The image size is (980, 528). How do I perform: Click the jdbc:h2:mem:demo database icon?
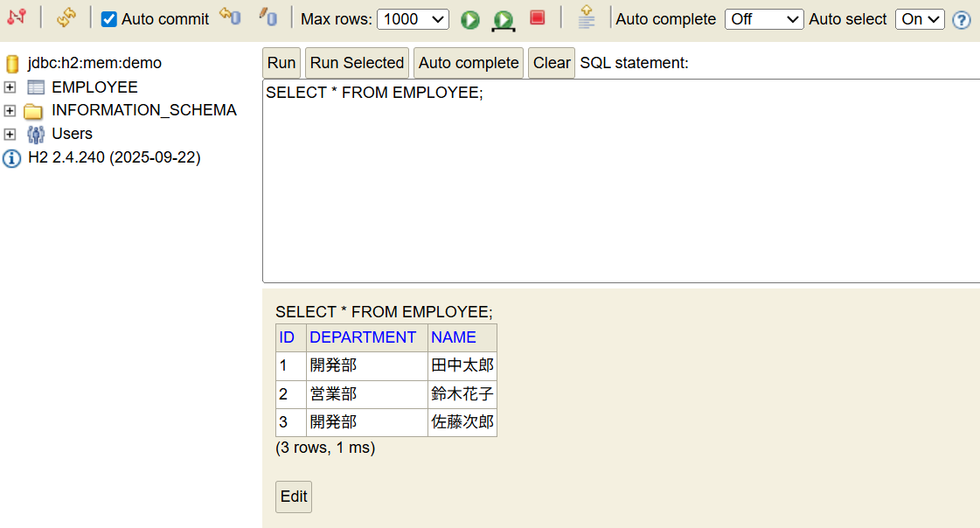point(12,64)
